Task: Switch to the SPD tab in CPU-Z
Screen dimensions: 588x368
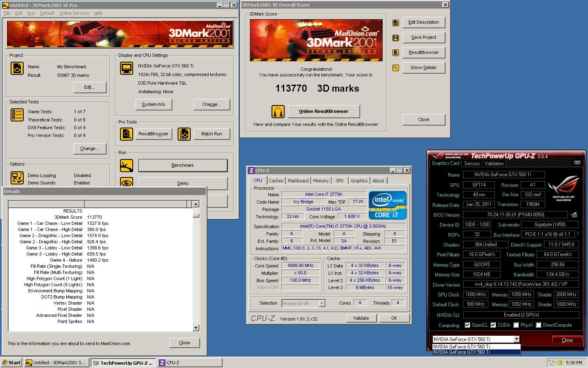Action: pyautogui.click(x=340, y=181)
